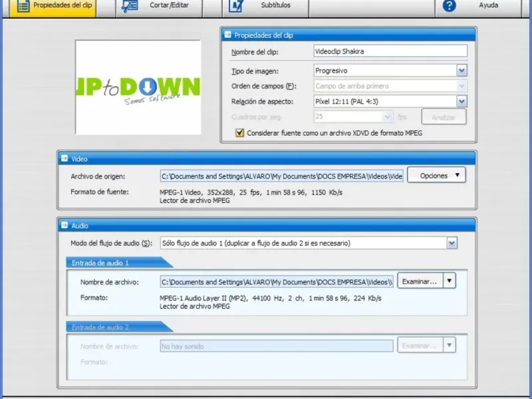Open the Opciones dropdown button
The width and height of the screenshot is (532, 399).
click(x=436, y=176)
